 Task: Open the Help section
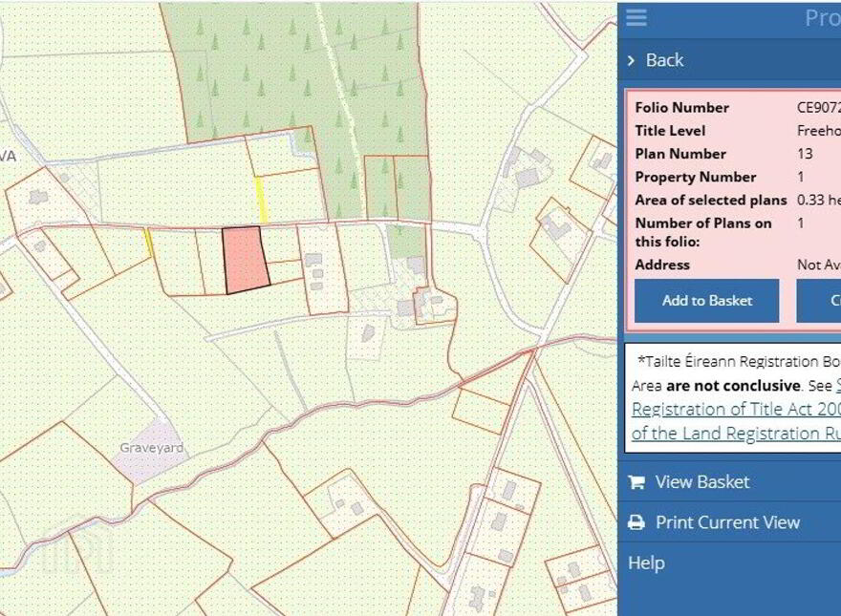[646, 563]
